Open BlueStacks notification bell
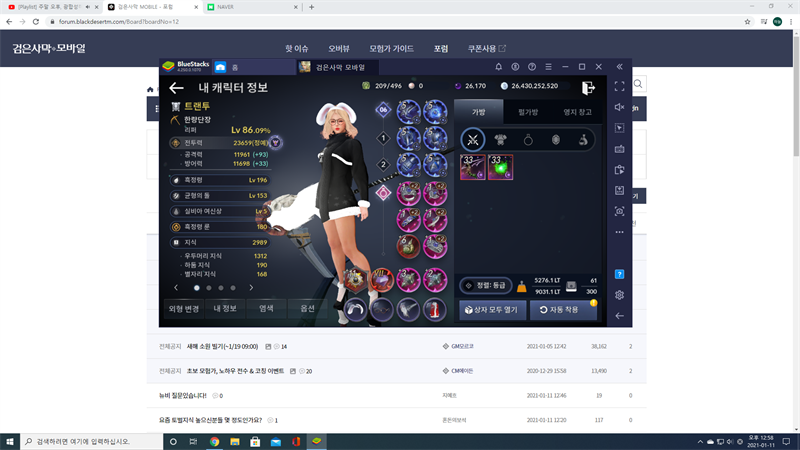The height and width of the screenshot is (450, 800). [x=499, y=67]
